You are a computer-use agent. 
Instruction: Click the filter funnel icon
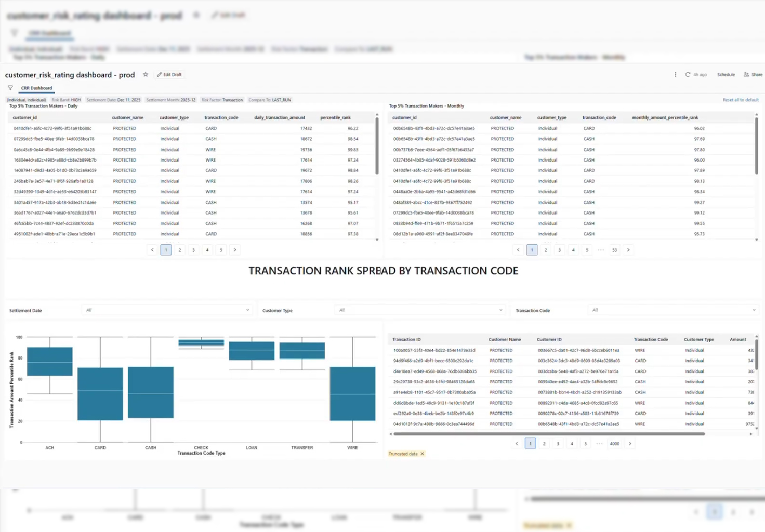click(10, 88)
